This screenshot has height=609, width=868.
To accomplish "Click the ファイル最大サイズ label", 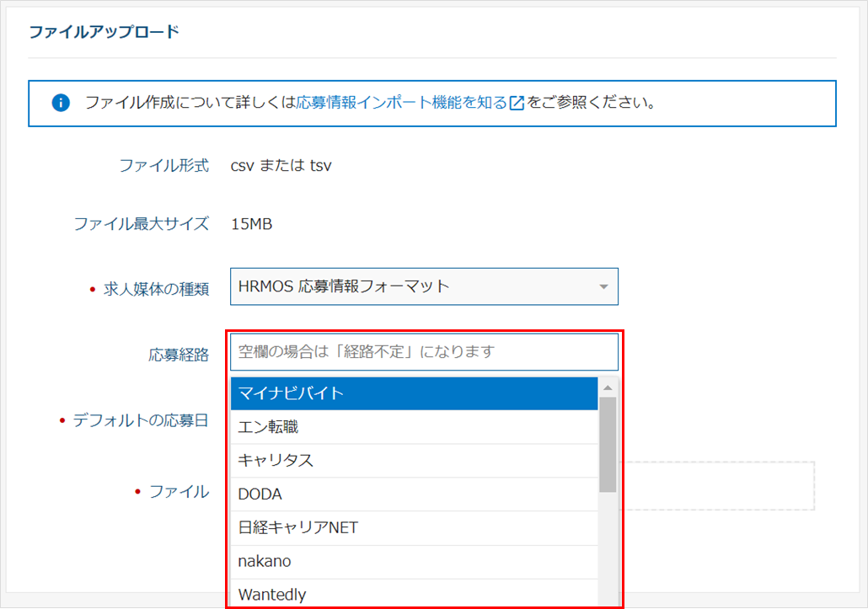I will tap(142, 224).
